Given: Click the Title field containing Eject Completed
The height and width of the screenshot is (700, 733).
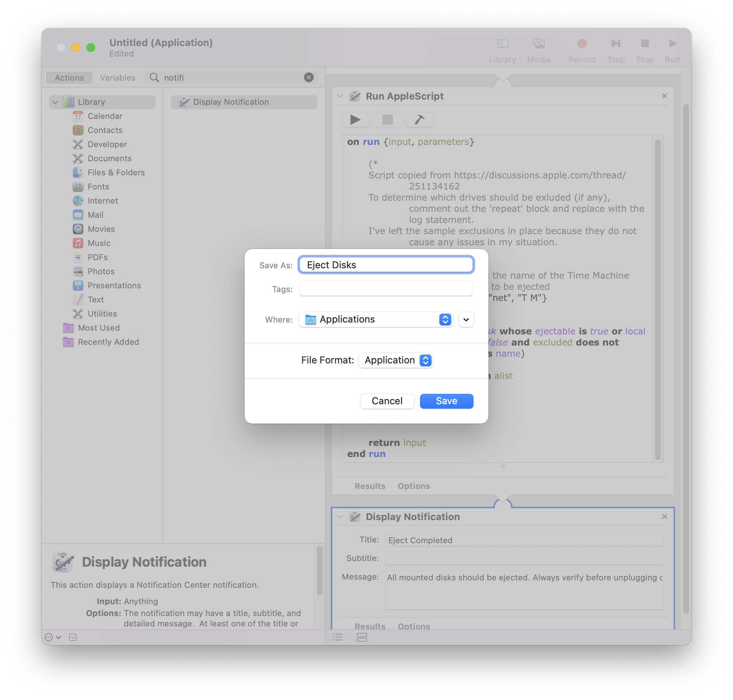Looking at the screenshot, I should point(524,540).
